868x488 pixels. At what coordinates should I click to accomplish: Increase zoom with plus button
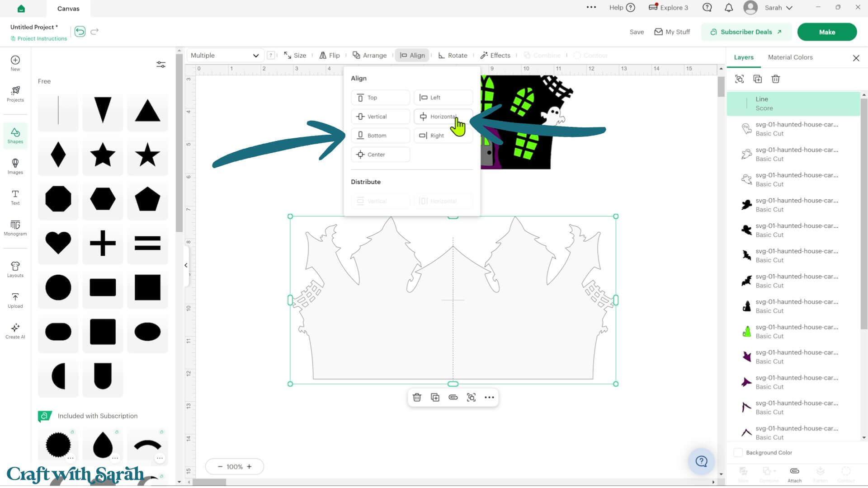pyautogui.click(x=249, y=466)
